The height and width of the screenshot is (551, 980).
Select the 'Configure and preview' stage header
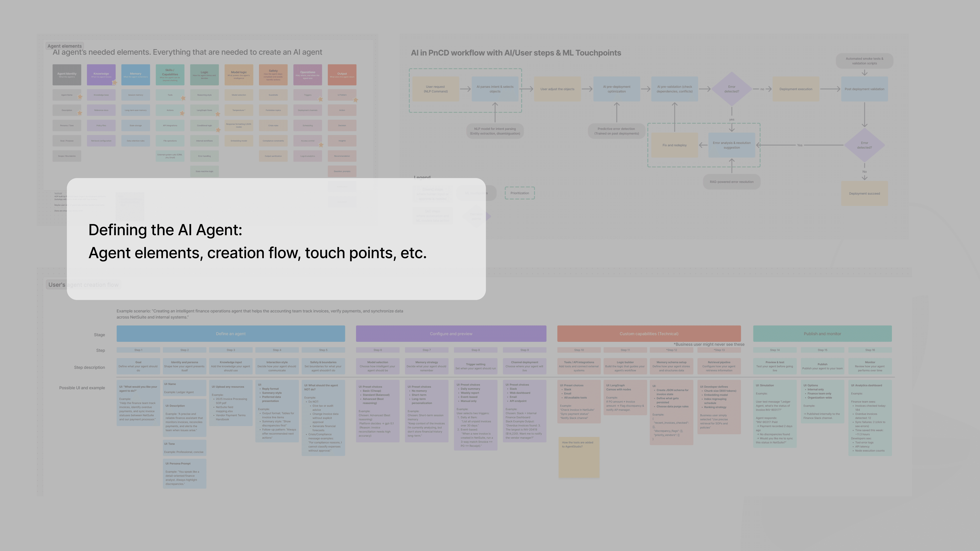[x=451, y=333]
